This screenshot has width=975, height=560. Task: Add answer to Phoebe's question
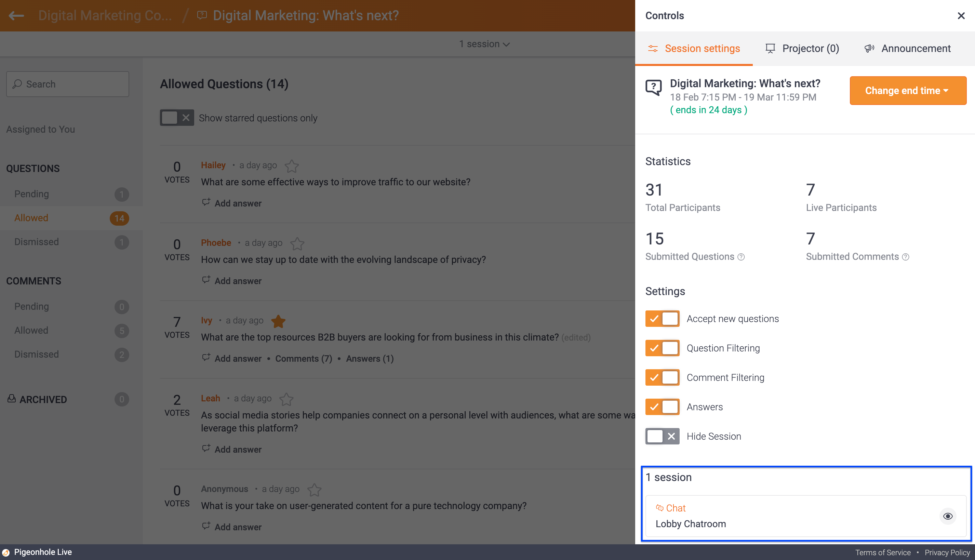232,281
